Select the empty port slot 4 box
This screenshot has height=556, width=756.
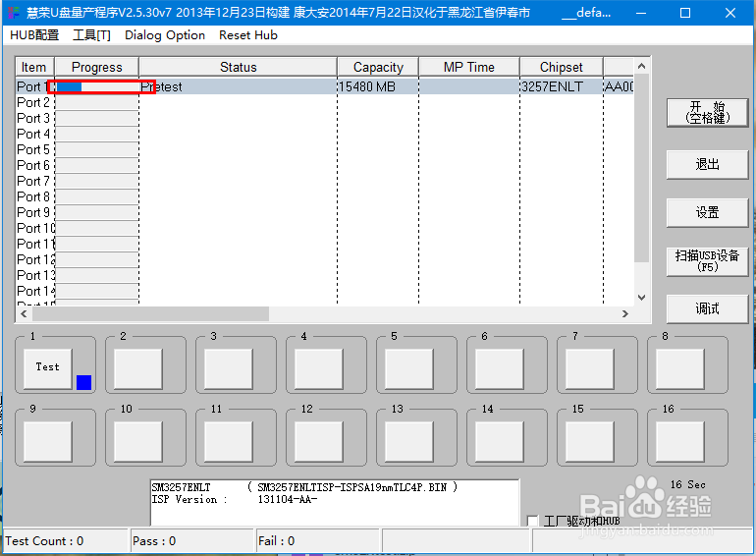pos(319,368)
